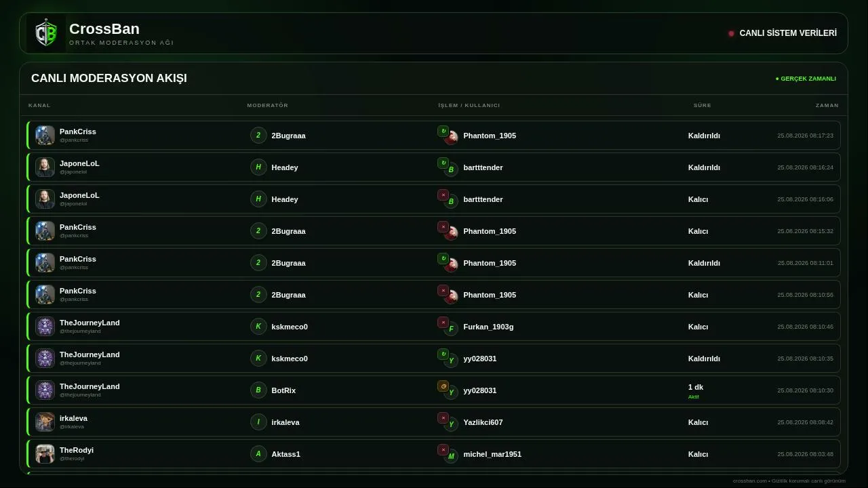The height and width of the screenshot is (488, 868).
Task: Click the Zaman column header
Action: pos(827,105)
